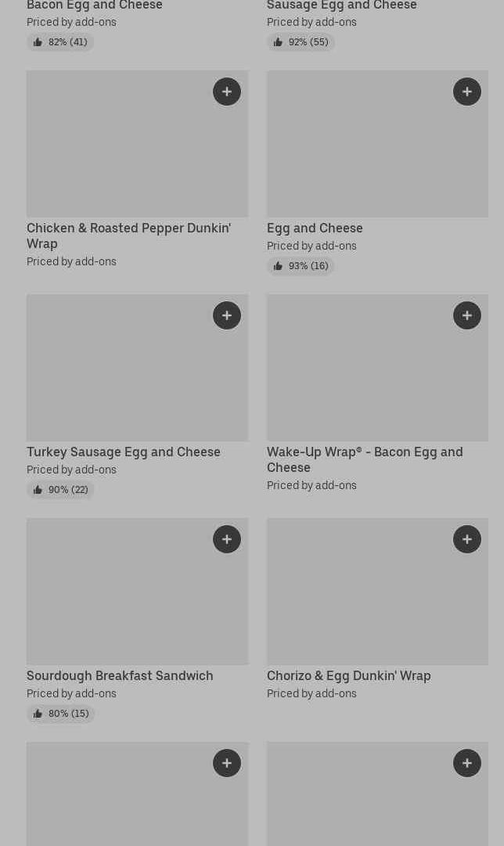Add Chicken & Roasted Pepper Dunkin' Wrap
Image resolution: width=504 pixels, height=846 pixels.
click(227, 92)
